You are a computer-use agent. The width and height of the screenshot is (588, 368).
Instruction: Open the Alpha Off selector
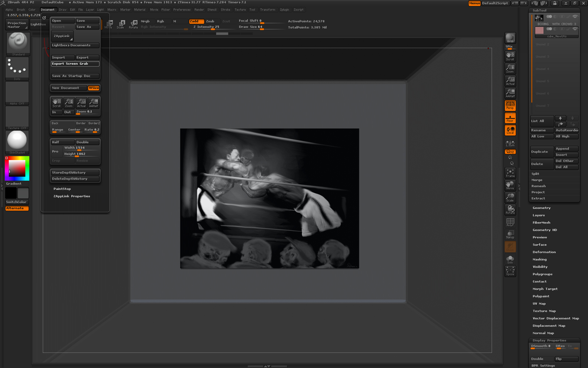coord(17,93)
